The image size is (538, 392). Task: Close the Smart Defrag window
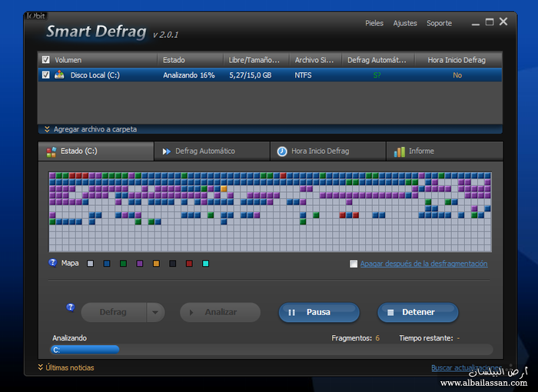[503, 22]
